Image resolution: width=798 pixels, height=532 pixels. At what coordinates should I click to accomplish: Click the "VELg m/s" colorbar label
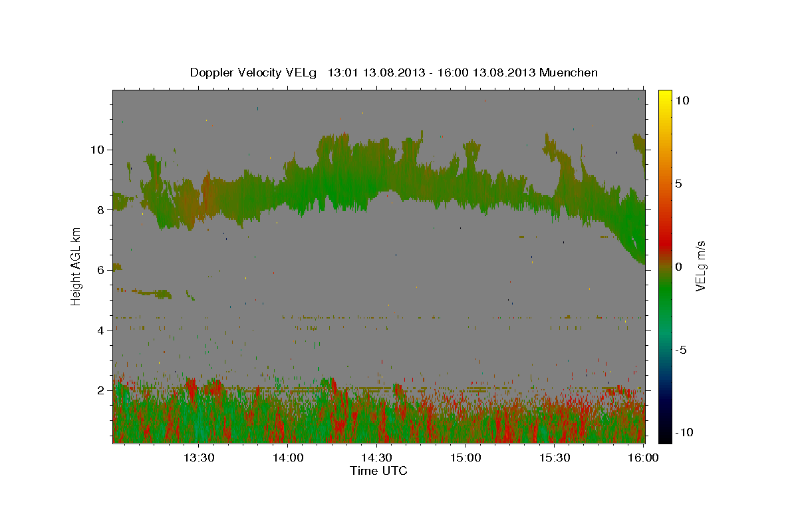click(700, 267)
